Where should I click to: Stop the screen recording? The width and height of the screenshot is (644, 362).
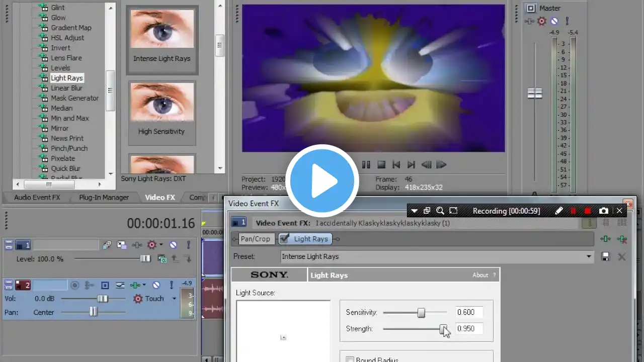point(588,211)
